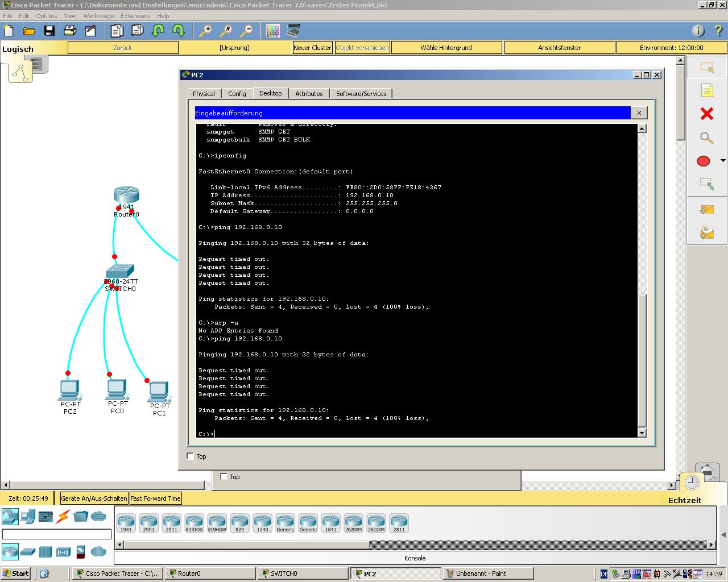Click the Echtzeit realtime mode tab
The width and height of the screenshot is (728, 582).
[x=685, y=500]
